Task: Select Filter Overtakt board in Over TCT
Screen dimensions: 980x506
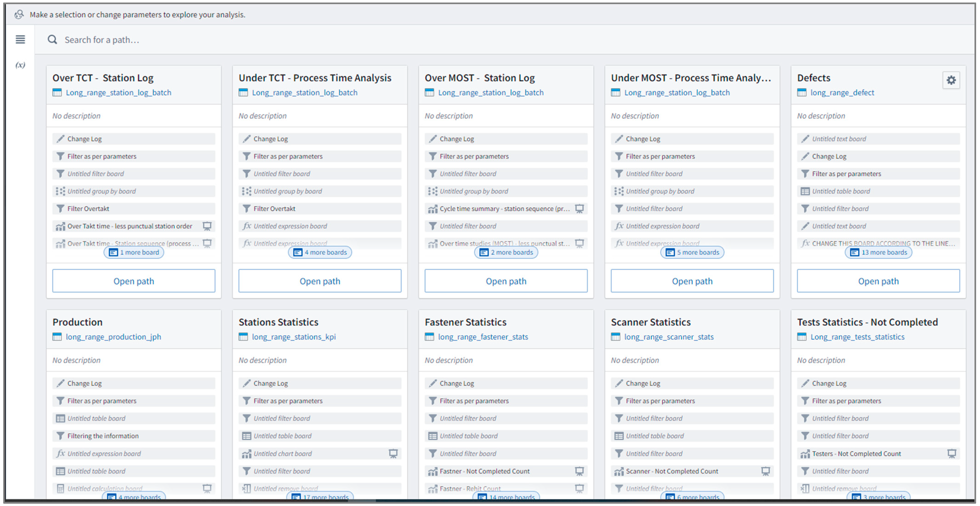Action: (x=88, y=209)
